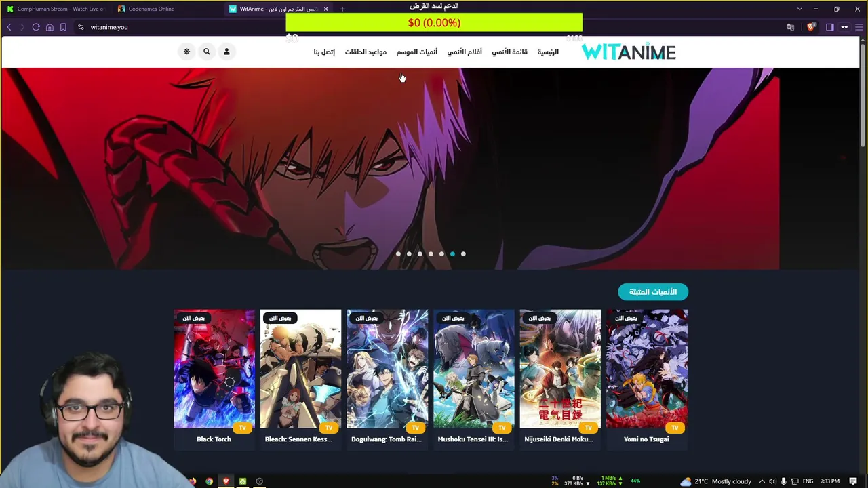Open the أنميات الموسم menu item
This screenshot has width=868, height=488.
[x=417, y=52]
